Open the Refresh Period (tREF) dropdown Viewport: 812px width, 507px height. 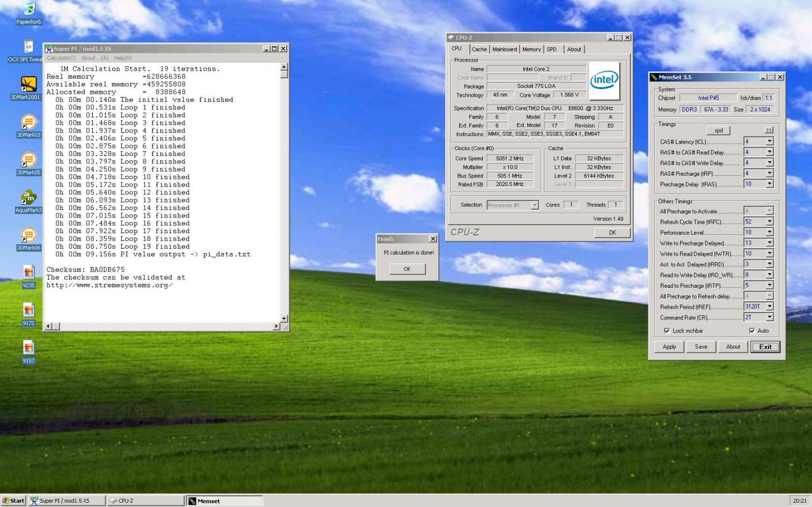click(x=770, y=307)
